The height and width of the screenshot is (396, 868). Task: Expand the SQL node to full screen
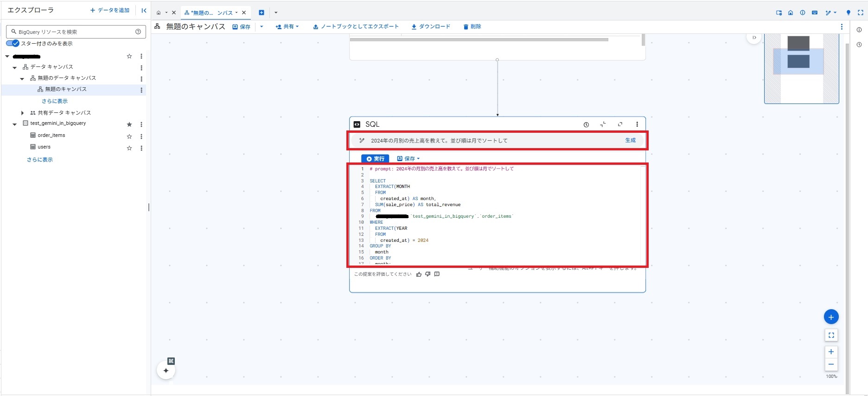click(x=620, y=124)
